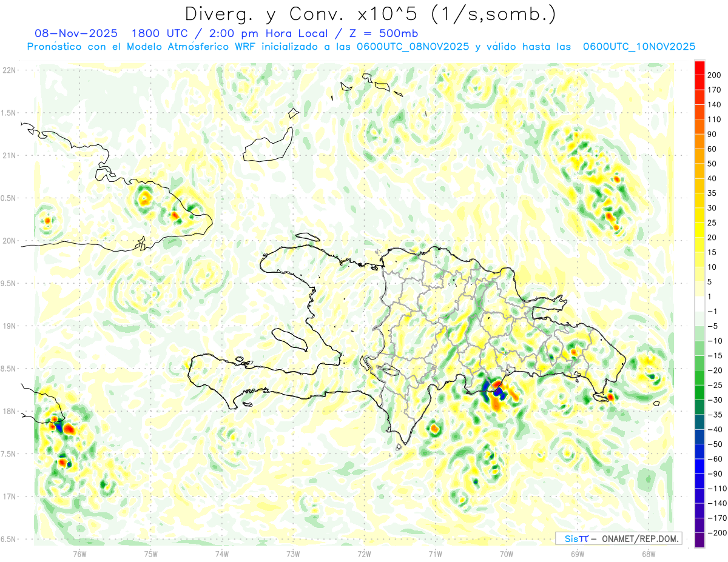Click the colorbar value '-200' at the bottom
Screen dimensions: 728x562
[716, 533]
